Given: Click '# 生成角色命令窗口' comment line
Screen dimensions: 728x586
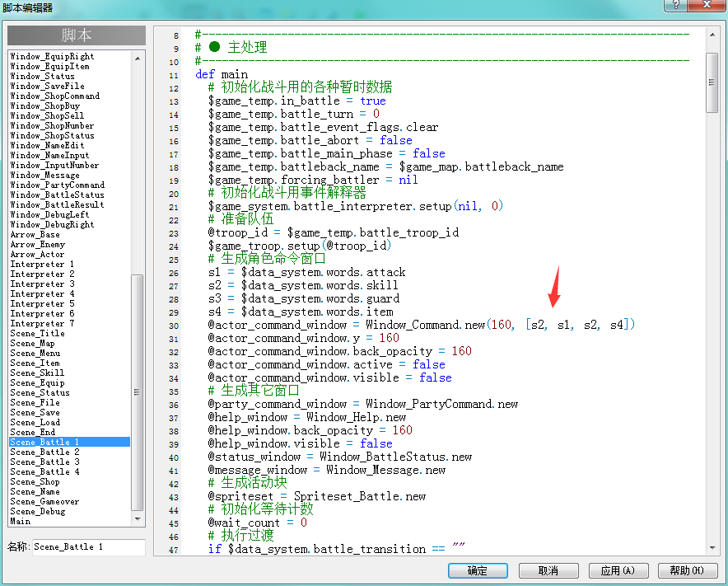Looking at the screenshot, I should [x=267, y=258].
